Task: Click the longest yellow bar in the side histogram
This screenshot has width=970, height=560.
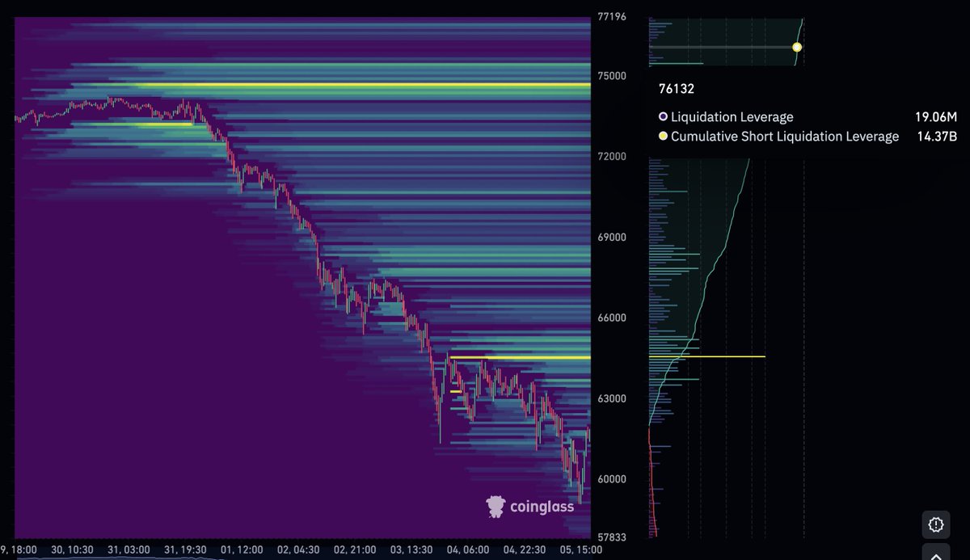Action: [x=706, y=356]
